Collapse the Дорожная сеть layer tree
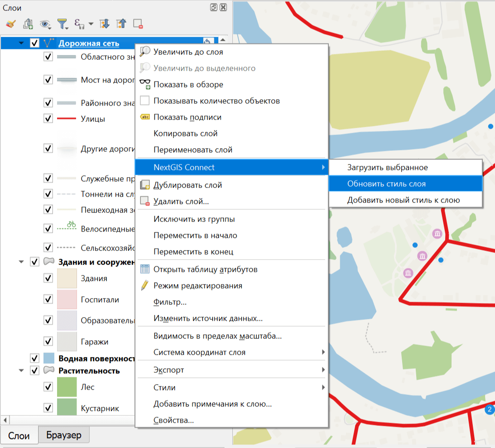The width and height of the screenshot is (495, 448). (21, 43)
